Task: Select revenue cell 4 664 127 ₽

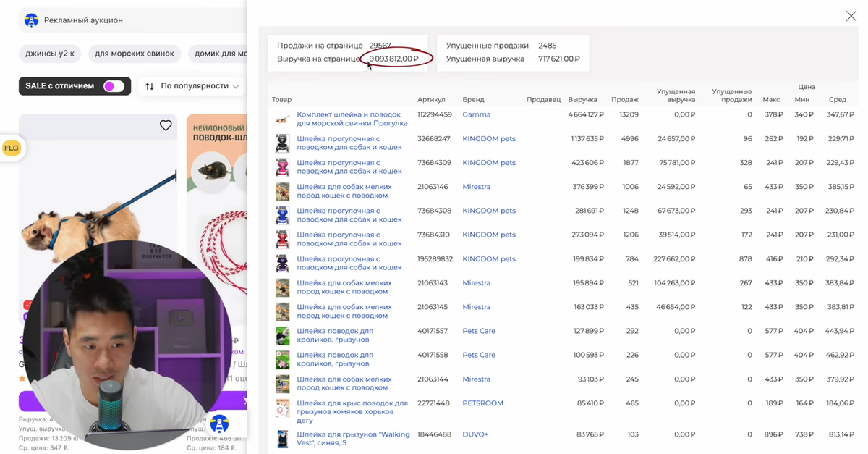Action: [x=586, y=114]
